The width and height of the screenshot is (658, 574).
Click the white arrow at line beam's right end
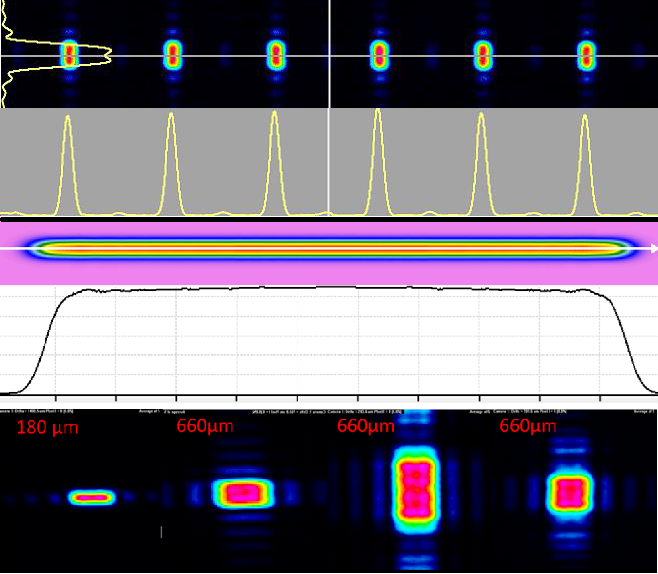click(653, 248)
